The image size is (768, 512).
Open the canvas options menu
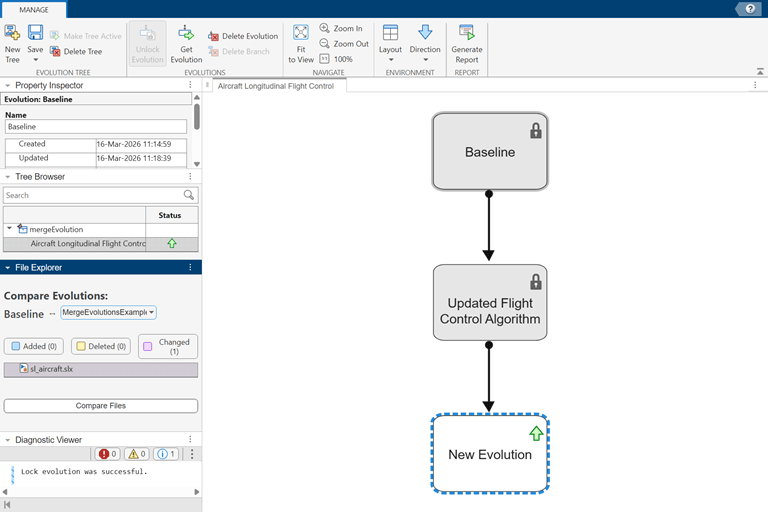(x=755, y=85)
